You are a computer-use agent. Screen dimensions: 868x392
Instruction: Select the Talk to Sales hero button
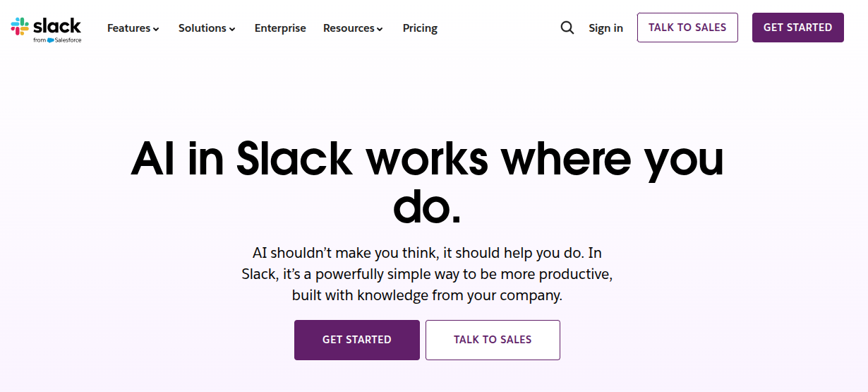tap(493, 340)
